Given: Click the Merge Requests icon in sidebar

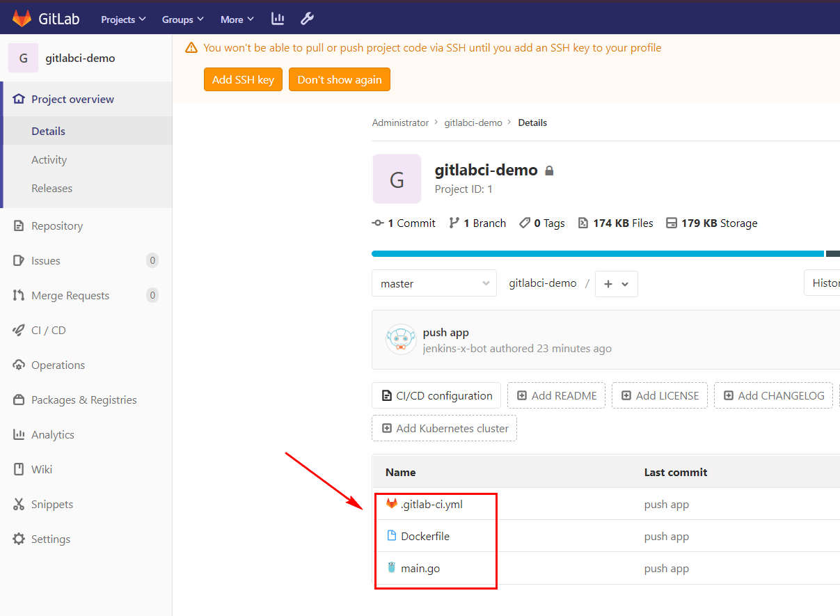Looking at the screenshot, I should click(19, 295).
